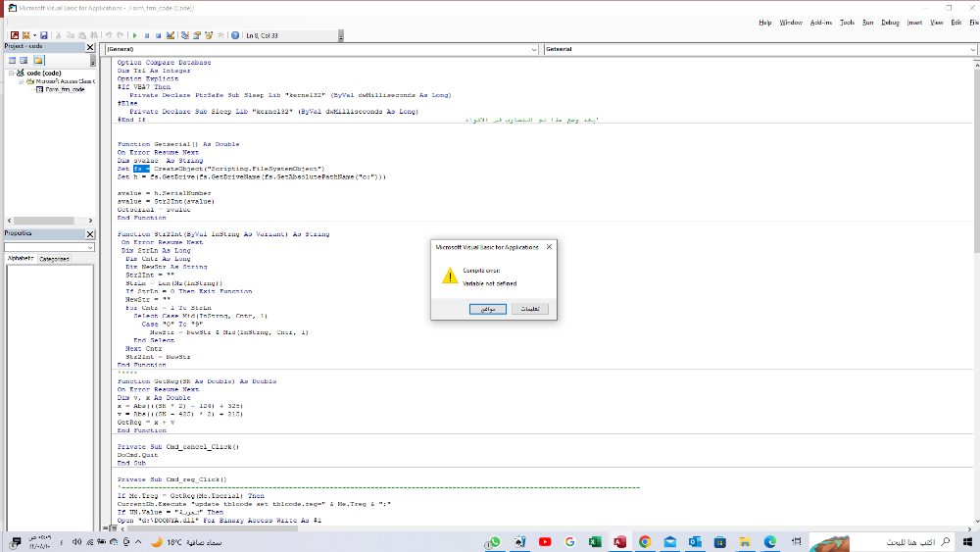This screenshot has width=980, height=552.
Task: Show hidden system tray icons chevron
Action: tap(138, 542)
